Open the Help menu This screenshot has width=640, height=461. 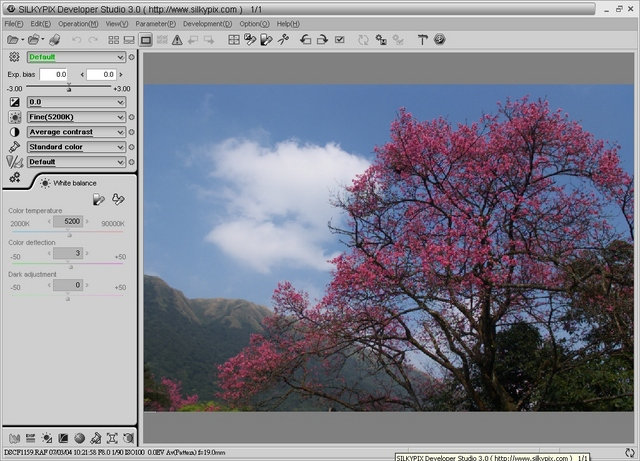point(288,24)
